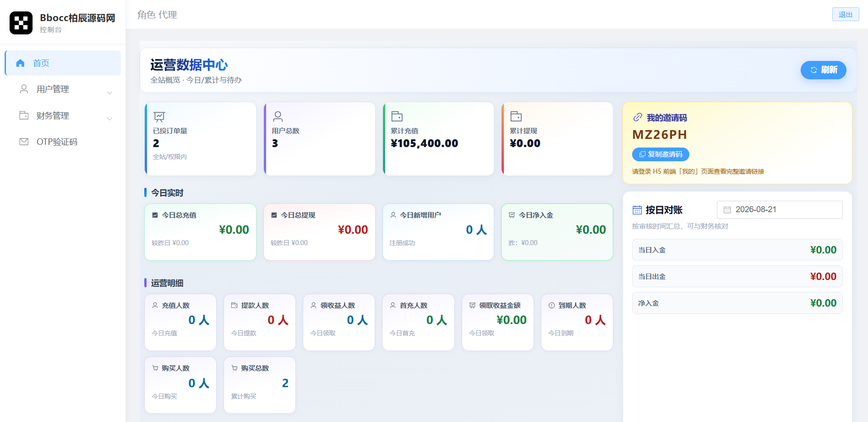Expand the 财务管理 submenu chevron
This screenshot has height=422, width=868.
tap(109, 119)
